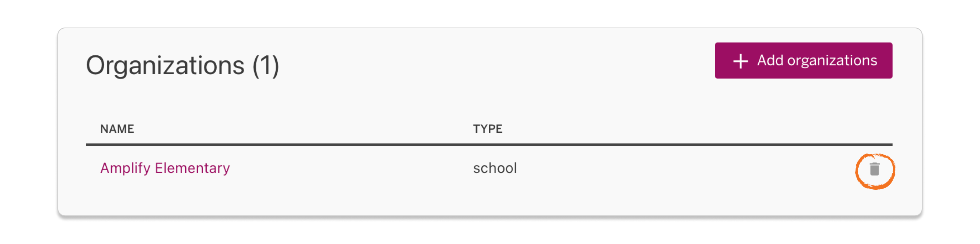Click the school type label
Image resolution: width=980 pixels, height=244 pixels.
(x=495, y=168)
